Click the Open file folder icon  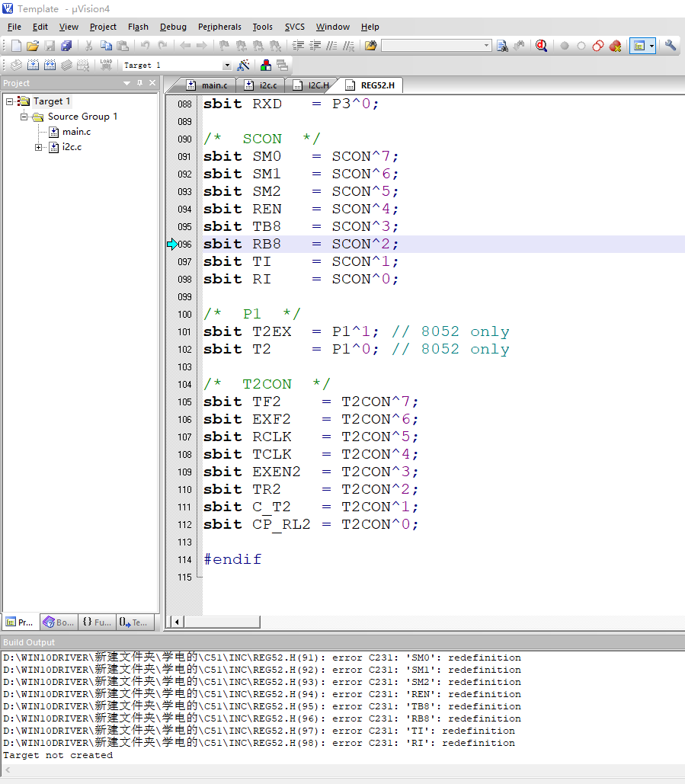coord(33,46)
